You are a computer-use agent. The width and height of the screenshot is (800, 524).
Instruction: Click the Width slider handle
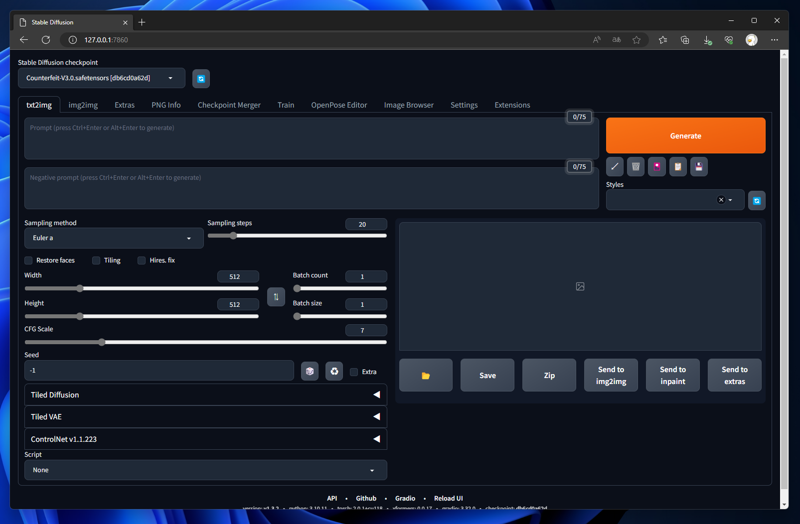[80, 288]
